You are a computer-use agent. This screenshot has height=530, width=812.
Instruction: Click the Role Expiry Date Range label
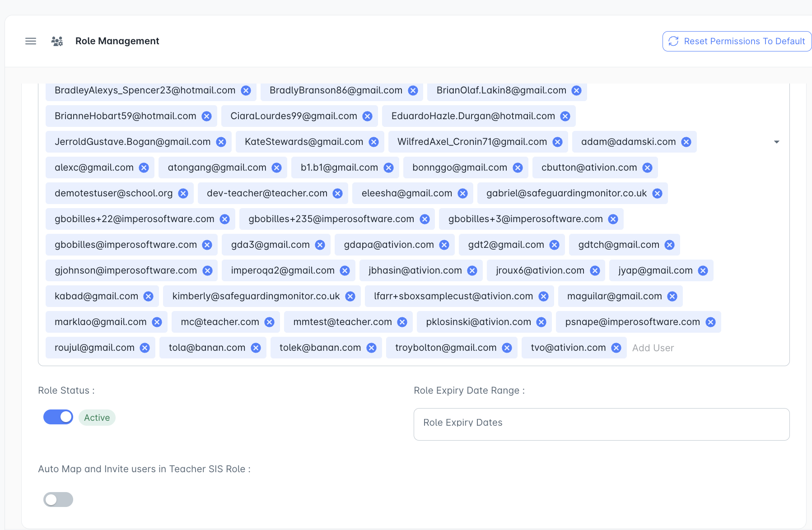point(469,391)
